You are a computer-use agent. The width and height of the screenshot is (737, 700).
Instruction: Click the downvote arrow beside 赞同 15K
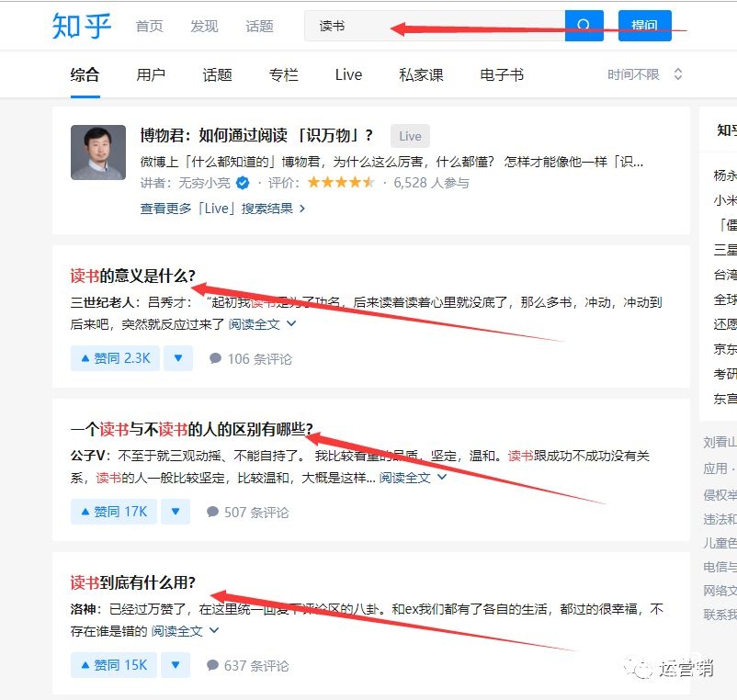coord(176,665)
